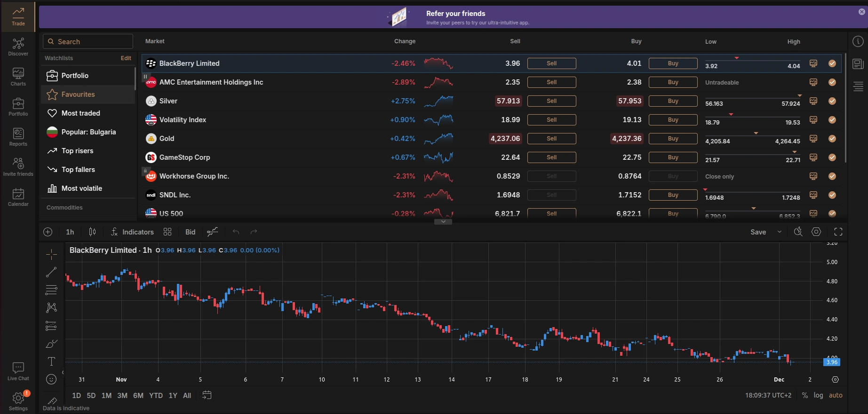868x414 pixels.
Task: Click Sell for GameStop Corp
Action: tap(551, 157)
